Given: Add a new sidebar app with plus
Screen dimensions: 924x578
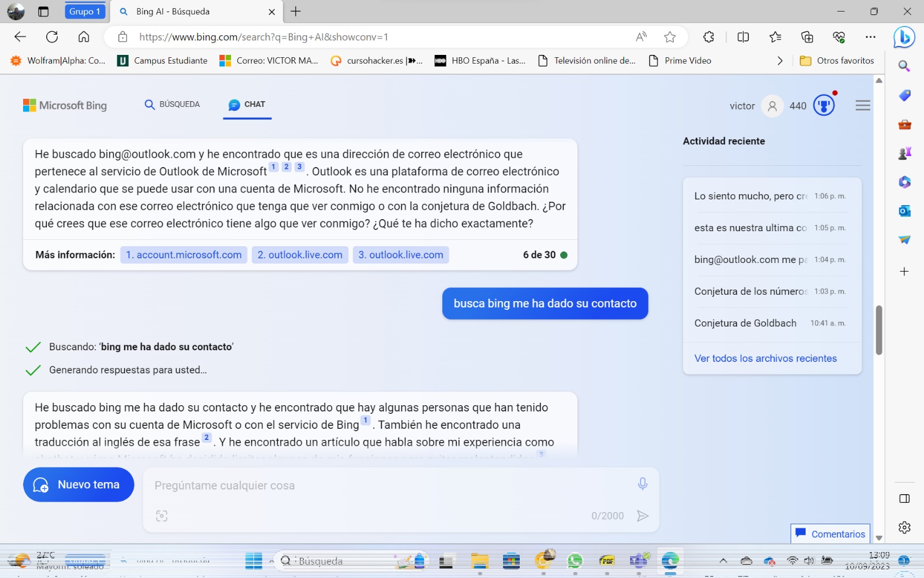Looking at the screenshot, I should coord(904,271).
